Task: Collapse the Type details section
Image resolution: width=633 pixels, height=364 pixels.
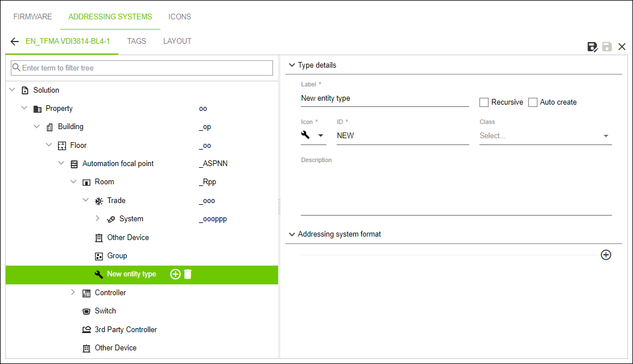Action: (292, 65)
